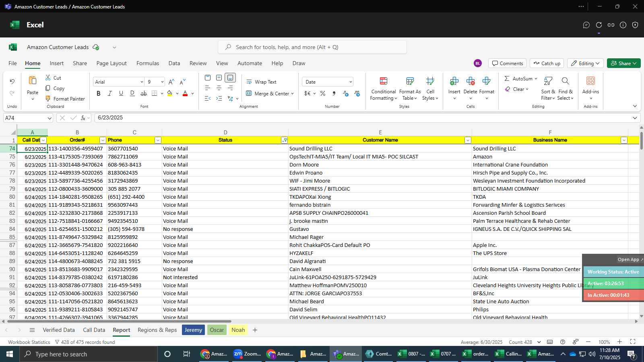Image resolution: width=644 pixels, height=362 pixels.
Task: Click the Comments button
Action: (x=508, y=63)
